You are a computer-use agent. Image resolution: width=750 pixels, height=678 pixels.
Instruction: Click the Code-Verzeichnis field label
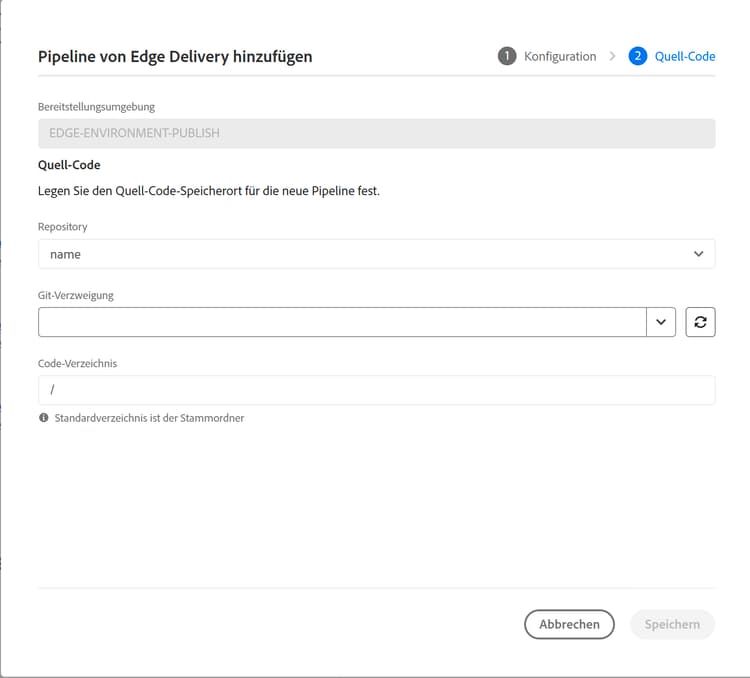(77, 364)
